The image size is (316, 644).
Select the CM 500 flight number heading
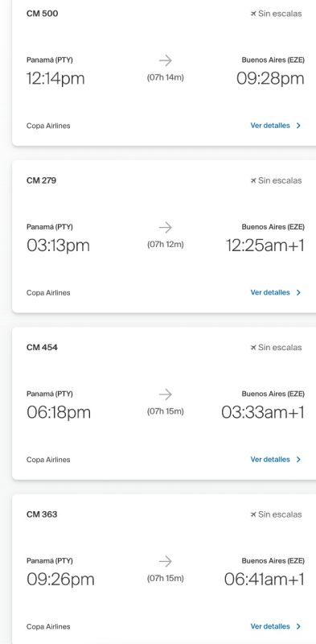point(43,14)
